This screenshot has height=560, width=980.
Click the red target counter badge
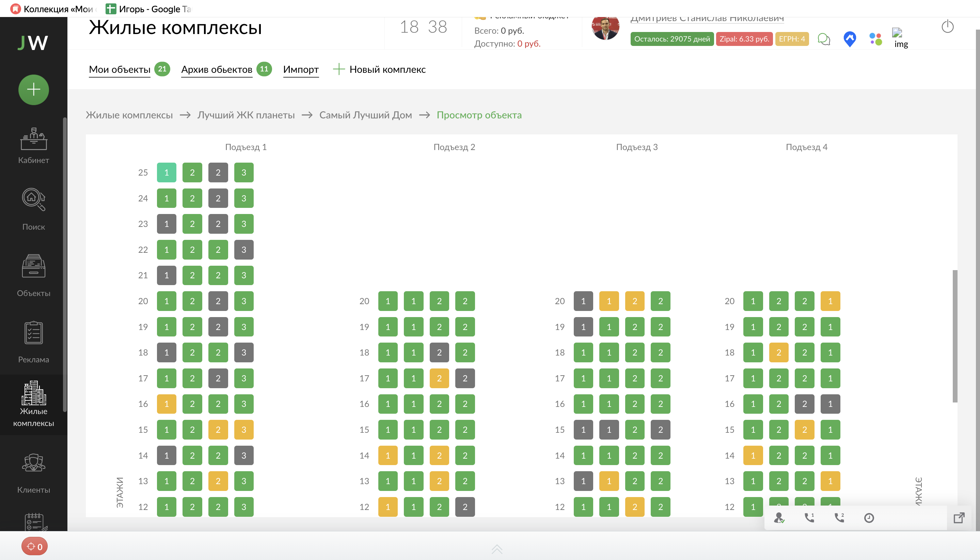point(34,546)
